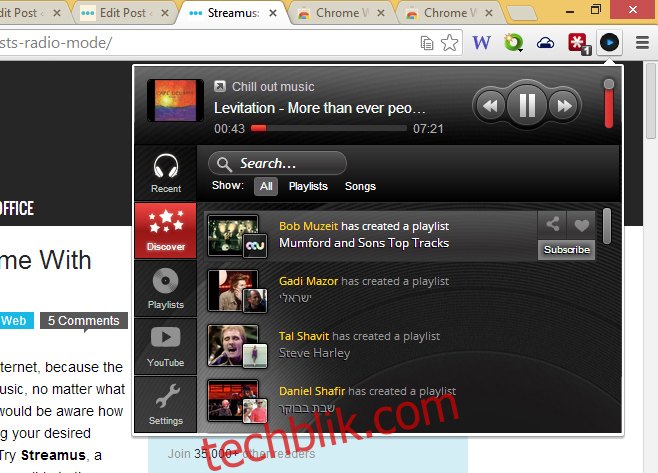Screen dimensions: 658x473
Task: Show All results filter
Action: click(x=266, y=186)
